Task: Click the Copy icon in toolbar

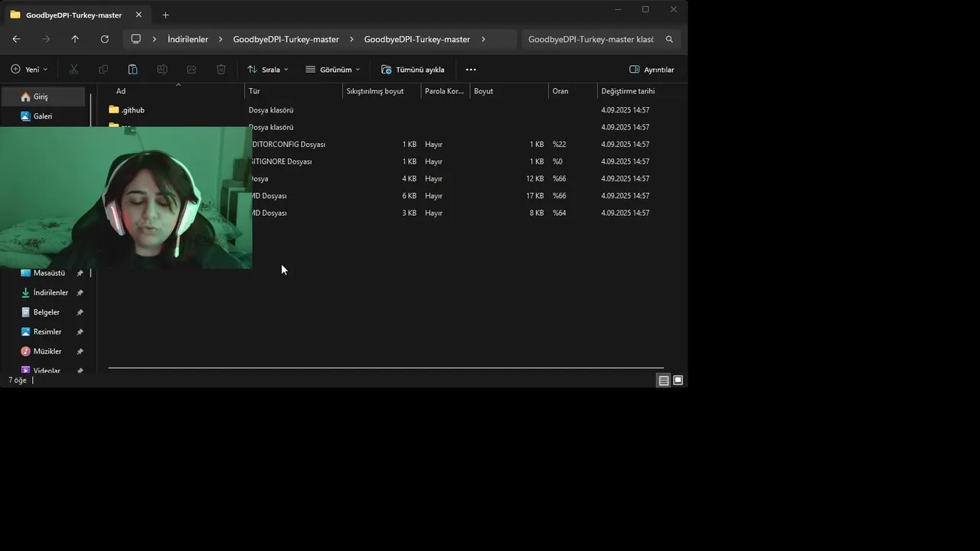Action: [103, 70]
